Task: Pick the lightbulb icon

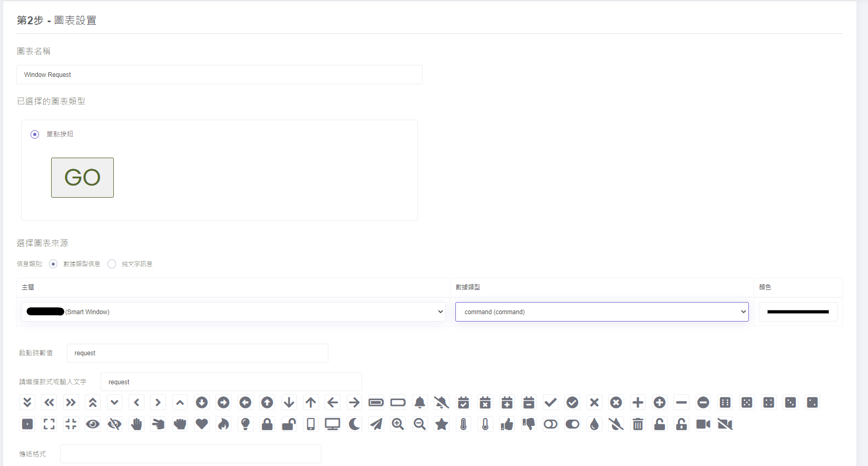Action: [245, 424]
